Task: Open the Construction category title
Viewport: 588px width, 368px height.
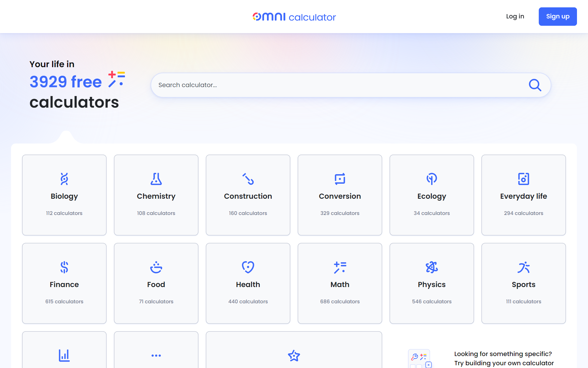Action: pyautogui.click(x=248, y=196)
